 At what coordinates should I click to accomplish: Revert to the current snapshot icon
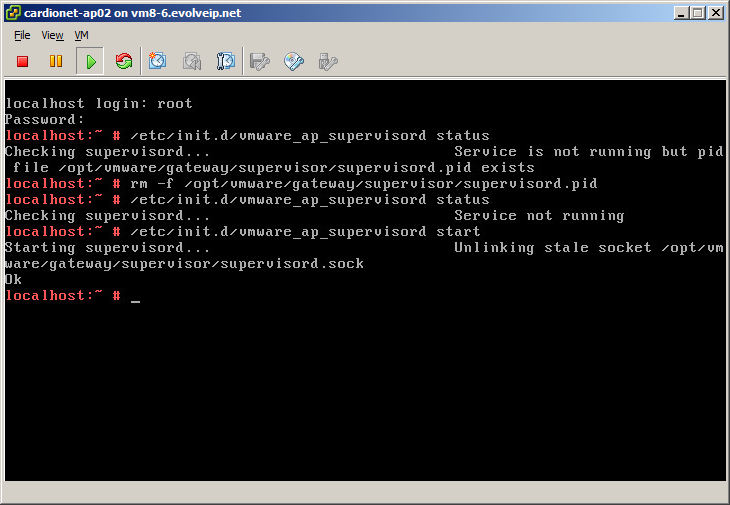(x=192, y=62)
